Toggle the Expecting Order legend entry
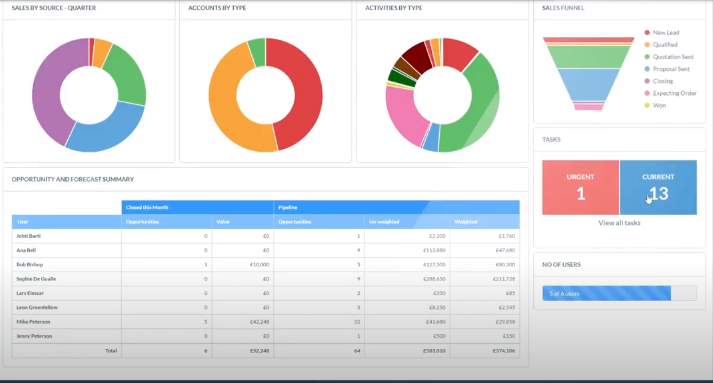713x383 pixels. [670, 93]
